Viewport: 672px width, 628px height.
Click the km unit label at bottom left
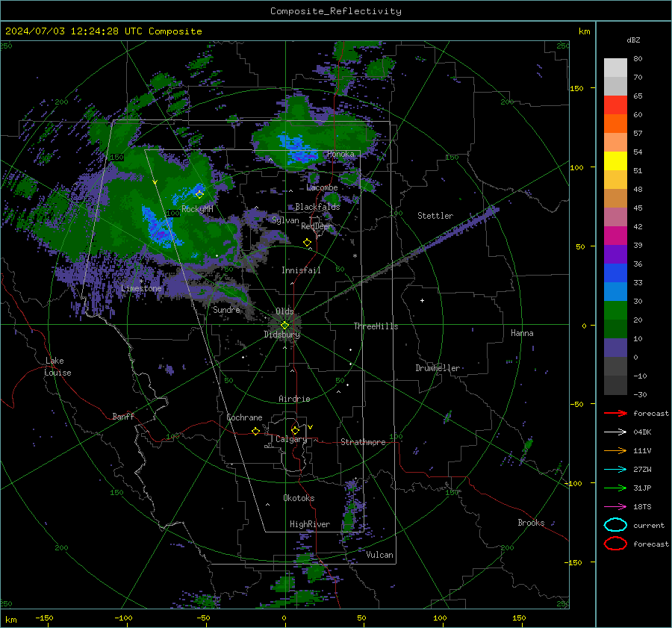click(10, 620)
